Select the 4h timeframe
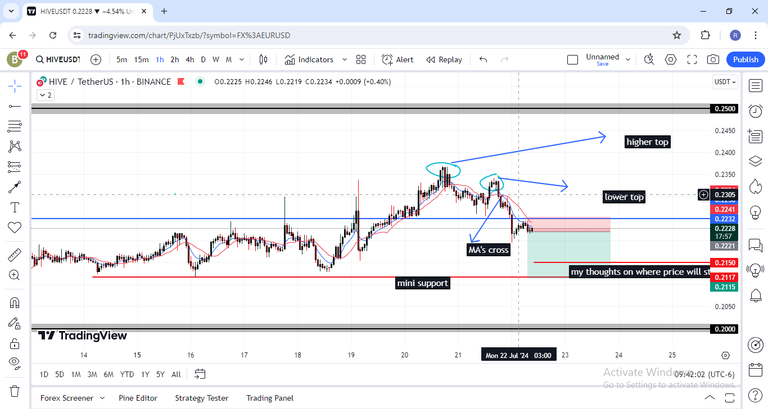Screen dimensions: 768x409 [x=190, y=60]
